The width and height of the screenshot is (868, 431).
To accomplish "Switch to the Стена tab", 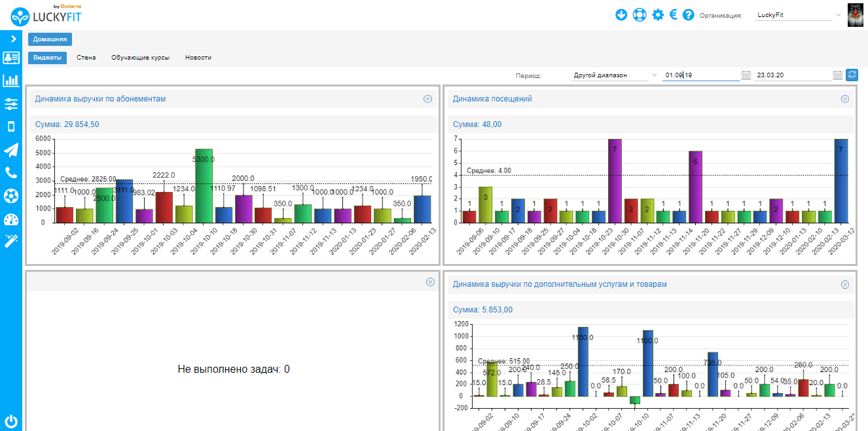I will click(86, 58).
